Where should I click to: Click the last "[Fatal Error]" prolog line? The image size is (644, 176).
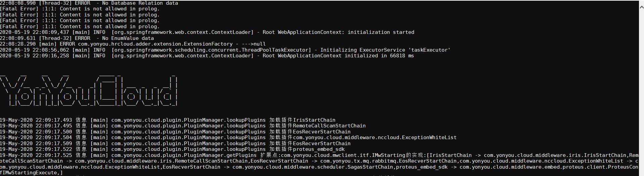tap(79, 26)
